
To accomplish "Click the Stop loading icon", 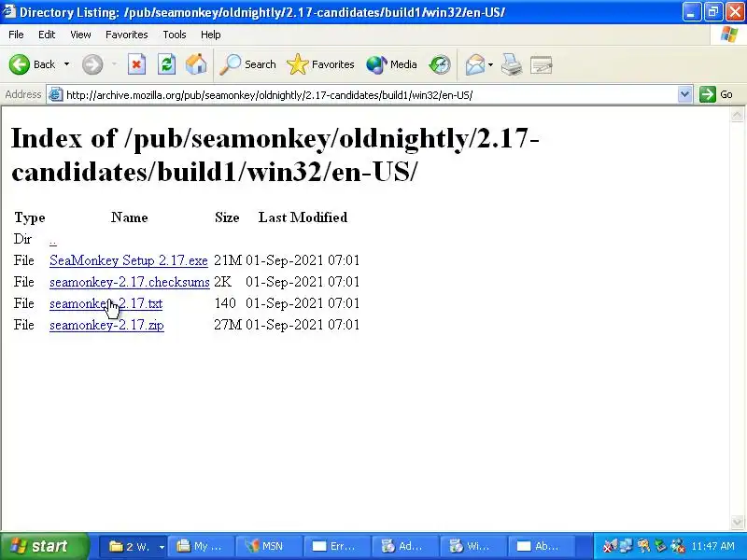I will (x=136, y=64).
